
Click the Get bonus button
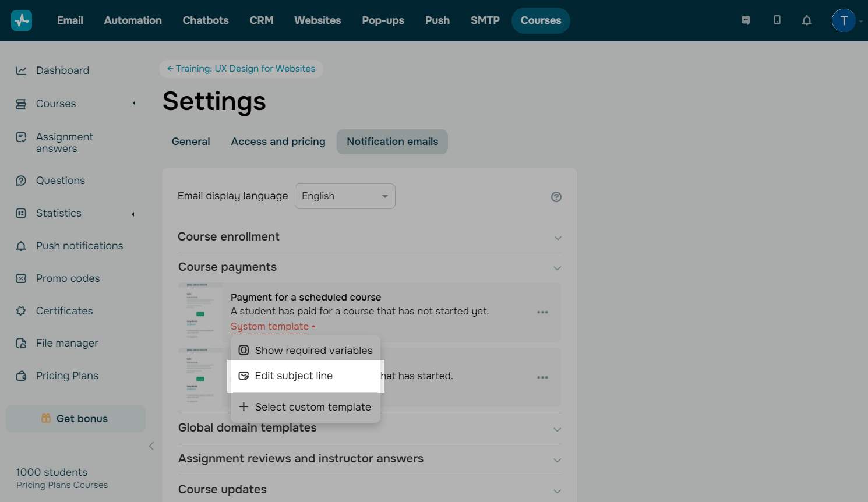[x=76, y=419]
